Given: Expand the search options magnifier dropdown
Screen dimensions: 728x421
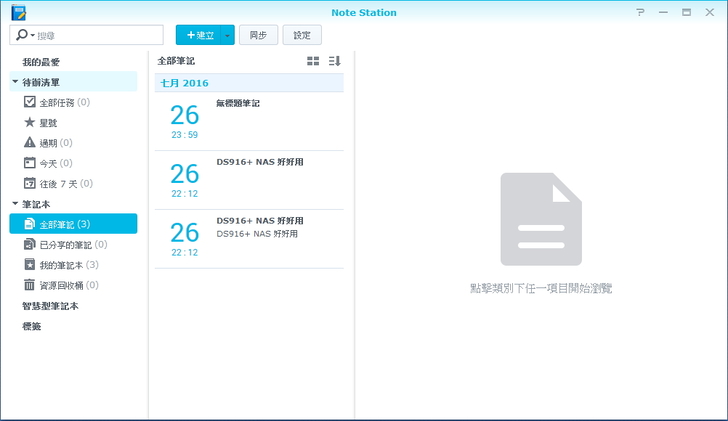Looking at the screenshot, I should [24, 35].
